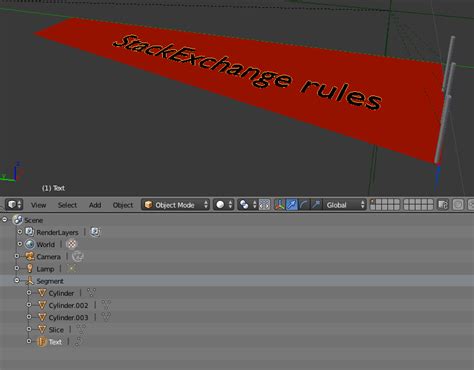Open the Add menu
This screenshot has height=370, width=474.
click(x=95, y=205)
